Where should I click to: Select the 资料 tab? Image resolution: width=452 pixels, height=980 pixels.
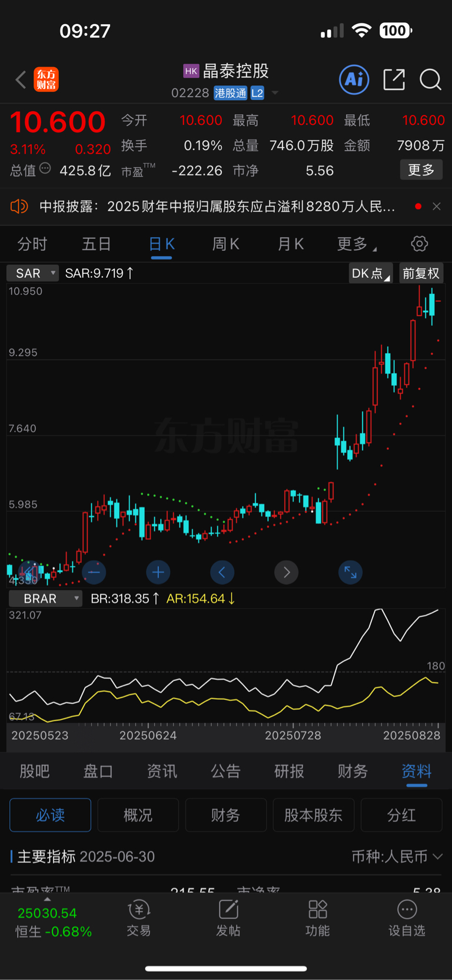(417, 771)
